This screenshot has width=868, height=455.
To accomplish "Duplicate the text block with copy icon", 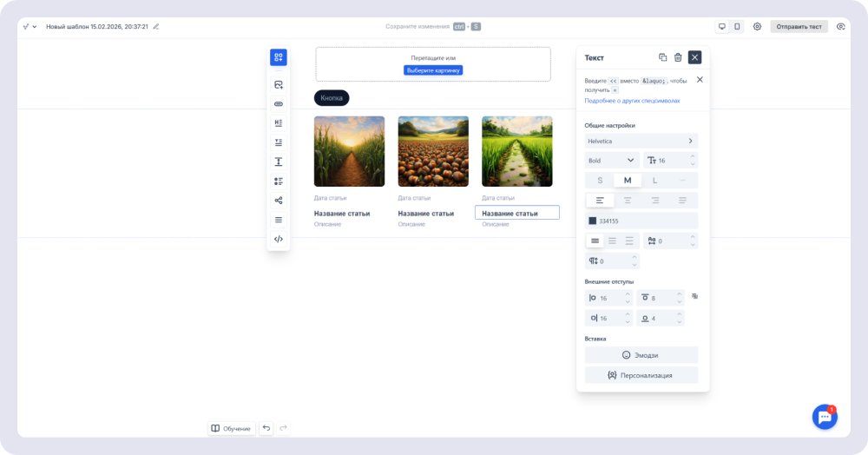I will click(x=662, y=57).
